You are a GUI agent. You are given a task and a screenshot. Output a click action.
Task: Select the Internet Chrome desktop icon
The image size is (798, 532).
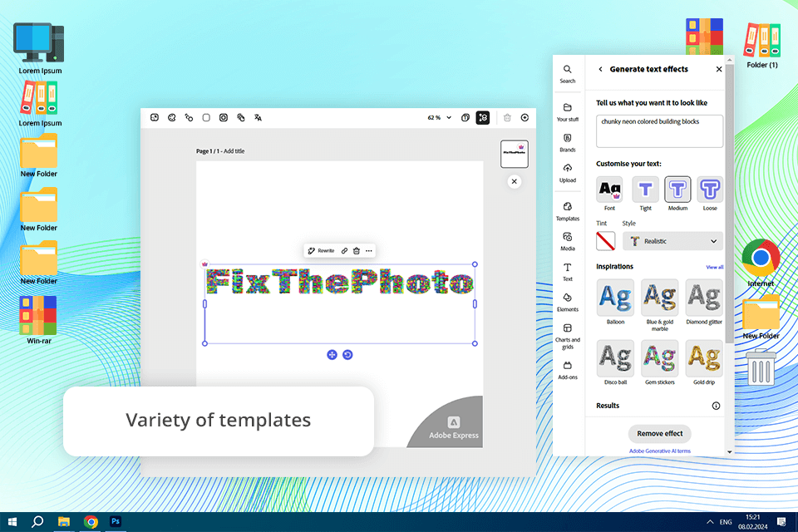point(761,264)
